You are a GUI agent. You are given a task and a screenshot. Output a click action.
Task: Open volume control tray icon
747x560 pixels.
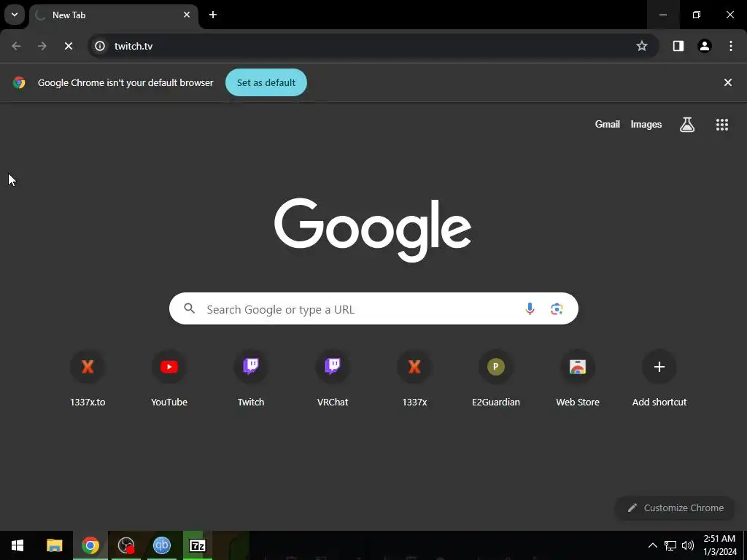click(x=688, y=545)
